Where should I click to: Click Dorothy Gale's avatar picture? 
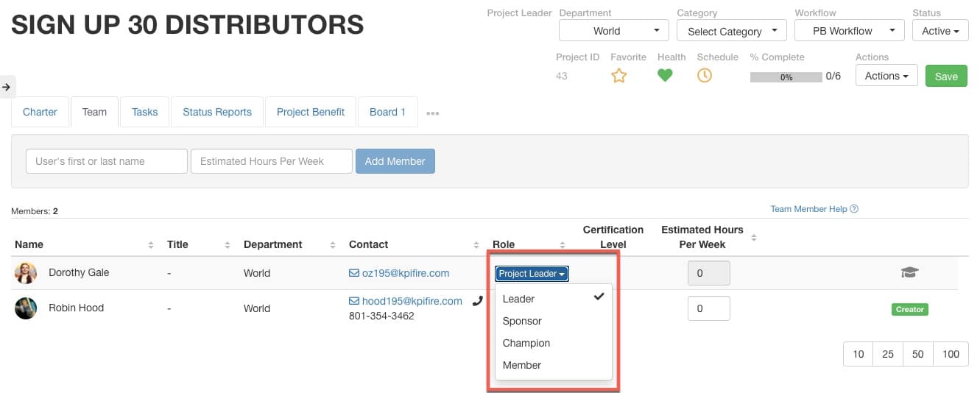click(x=26, y=273)
